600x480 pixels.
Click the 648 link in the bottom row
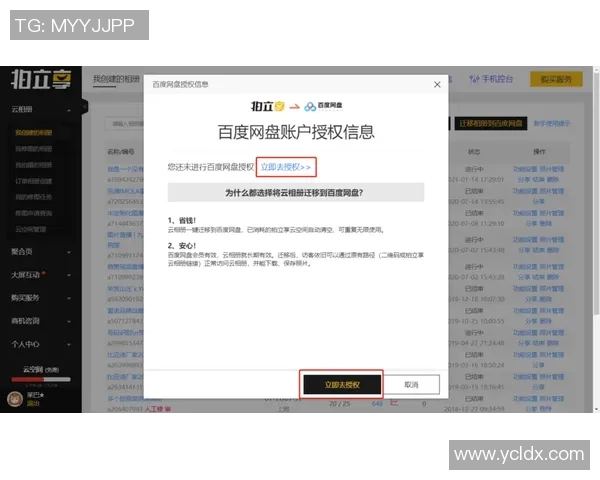377,403
